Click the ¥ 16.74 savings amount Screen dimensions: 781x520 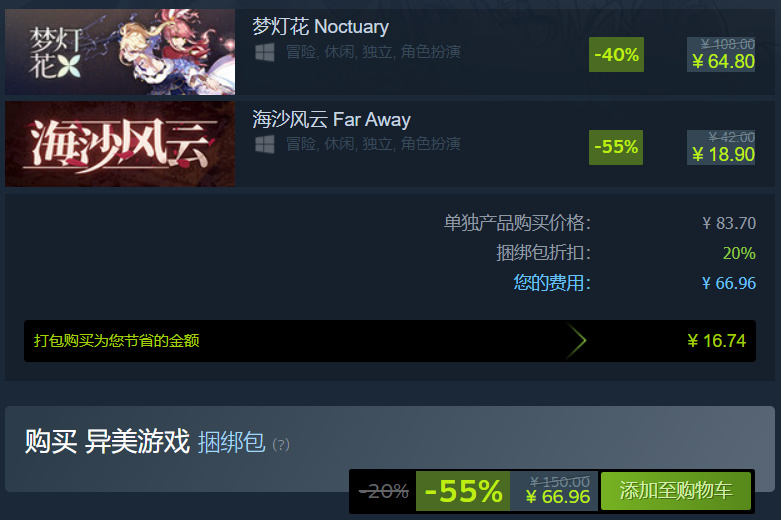[717, 341]
